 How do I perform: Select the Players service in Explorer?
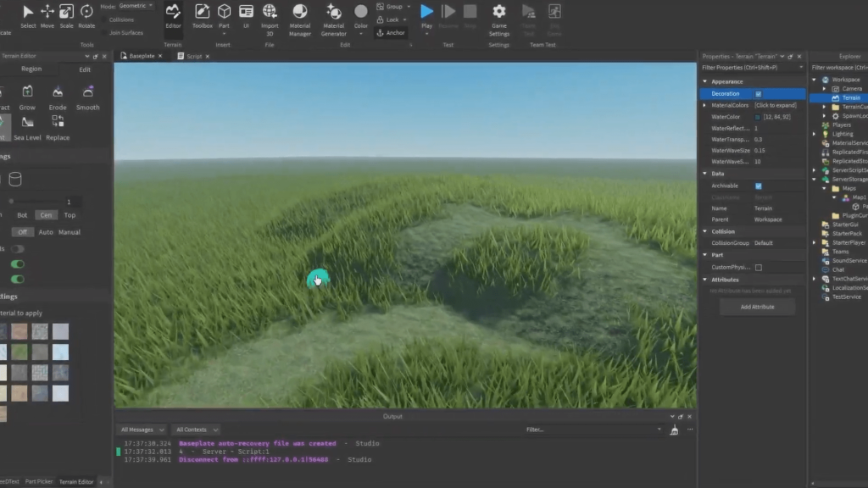tap(842, 125)
